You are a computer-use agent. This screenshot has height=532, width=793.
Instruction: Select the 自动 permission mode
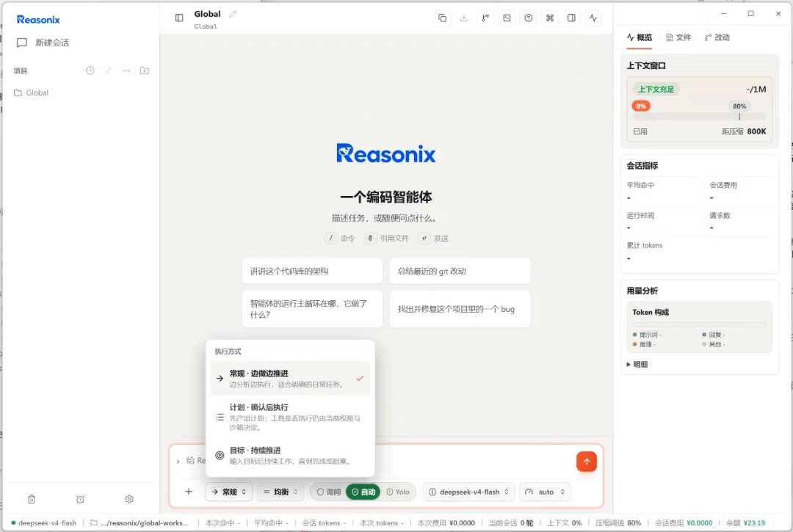(363, 492)
